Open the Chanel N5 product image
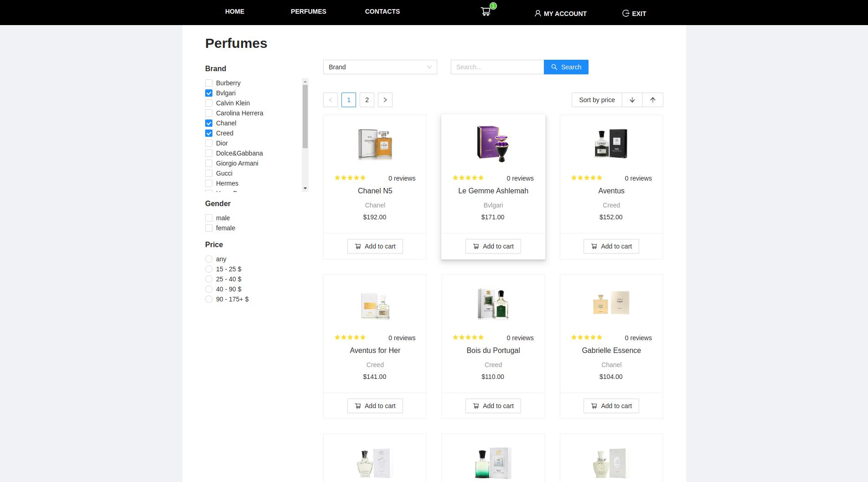868x482 pixels. point(375,144)
